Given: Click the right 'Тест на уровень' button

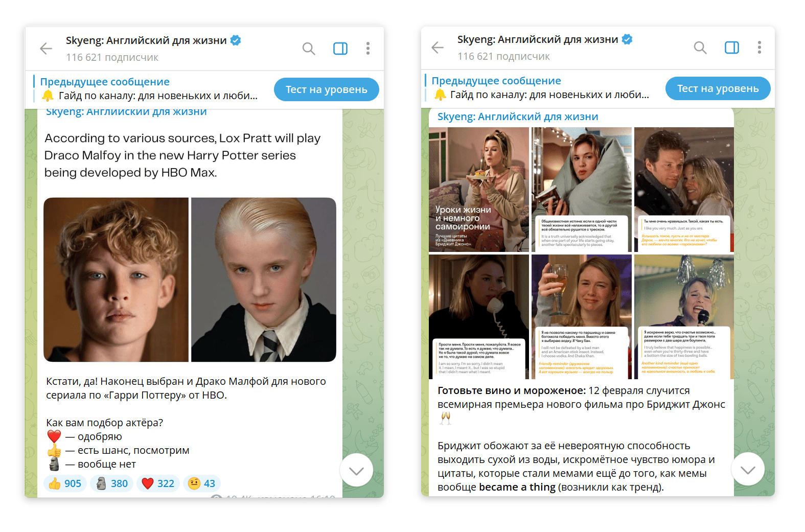Looking at the screenshot, I should point(718,88).
